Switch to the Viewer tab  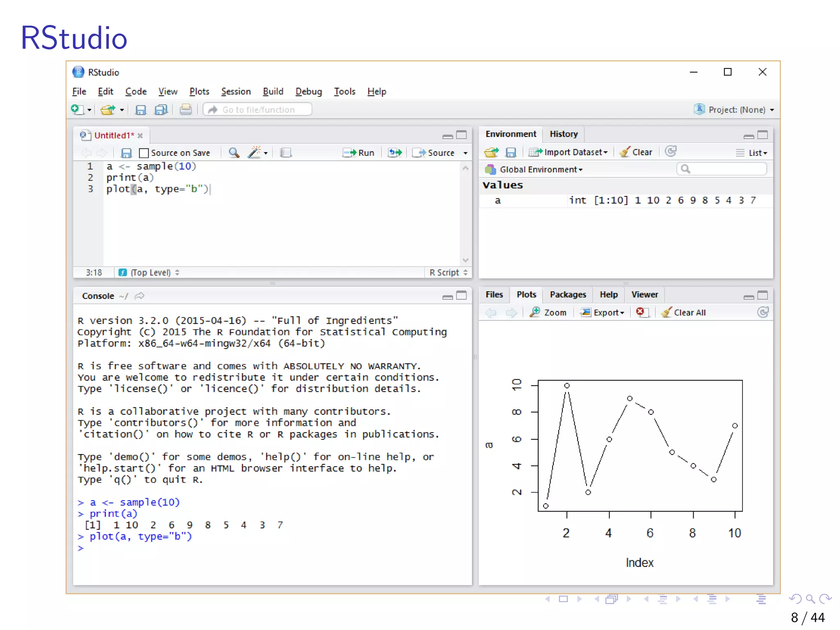[644, 294]
